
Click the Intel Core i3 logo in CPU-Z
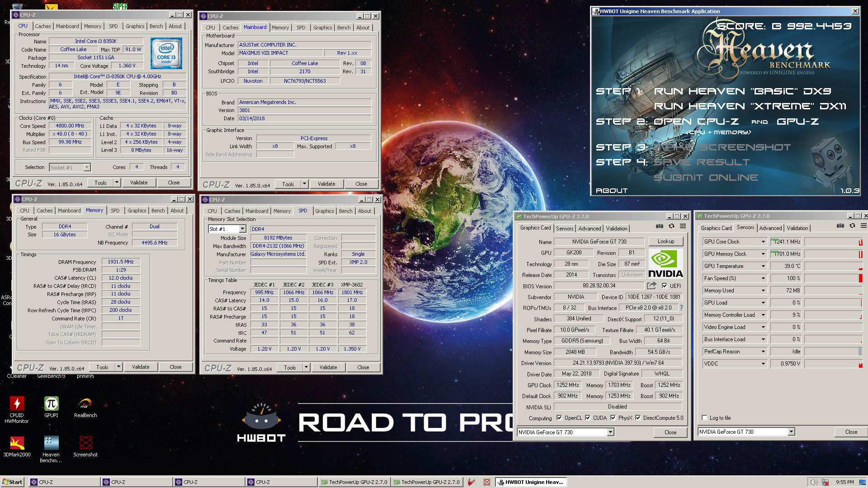[x=166, y=53]
